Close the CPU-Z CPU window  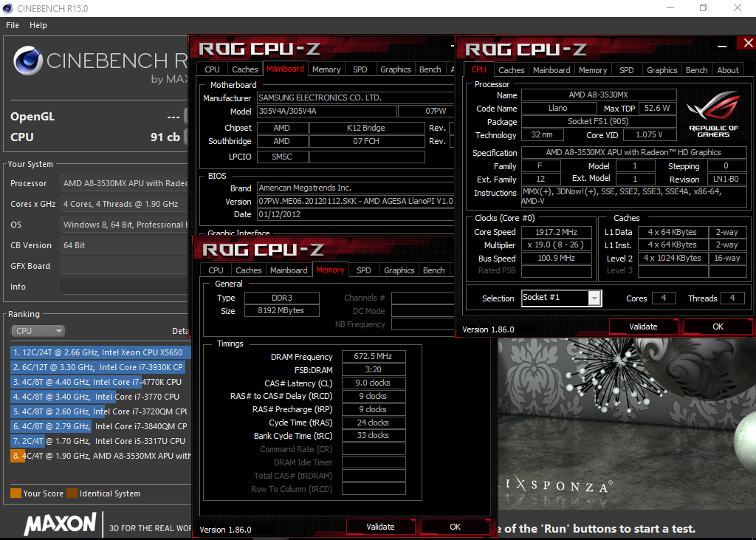tap(748, 44)
